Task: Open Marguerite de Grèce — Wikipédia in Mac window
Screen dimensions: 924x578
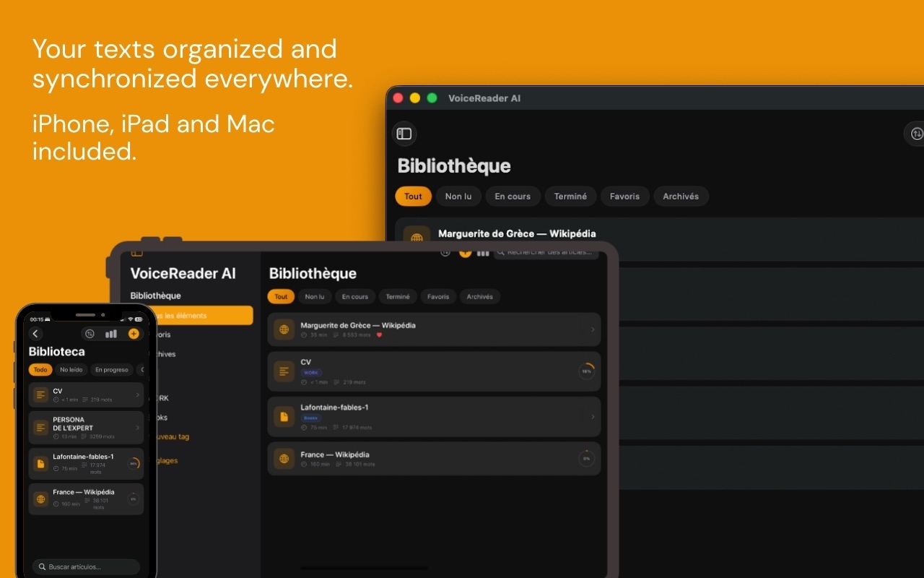Action: point(518,233)
